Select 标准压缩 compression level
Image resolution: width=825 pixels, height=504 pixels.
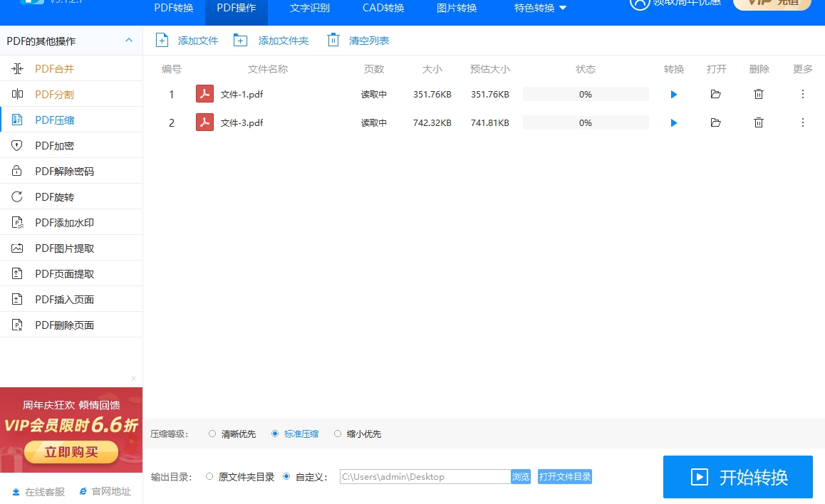pos(275,434)
